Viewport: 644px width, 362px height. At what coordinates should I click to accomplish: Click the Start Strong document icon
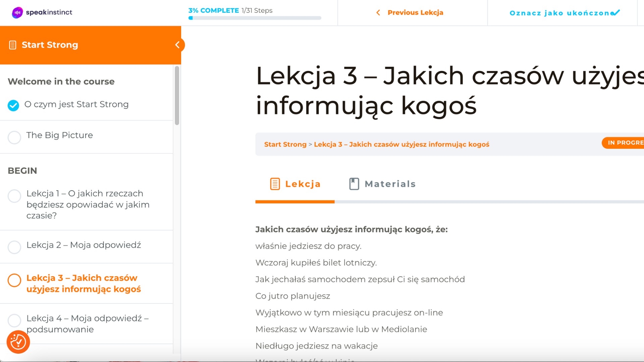pyautogui.click(x=13, y=45)
